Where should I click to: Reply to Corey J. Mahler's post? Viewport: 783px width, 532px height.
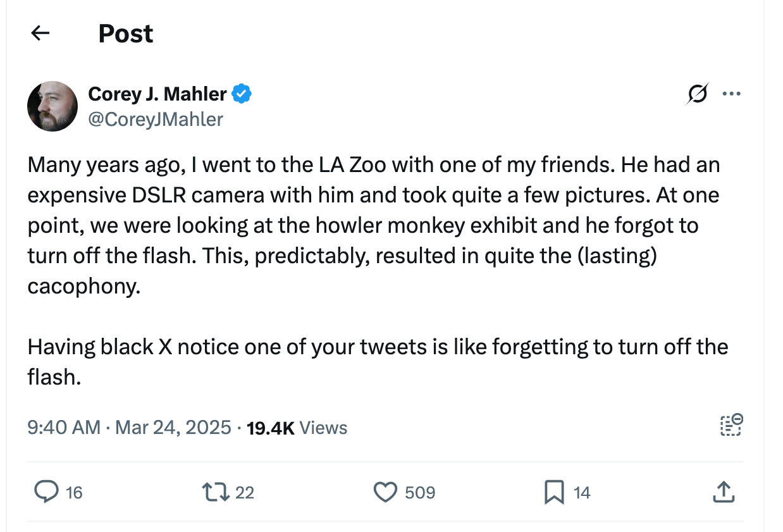(46, 492)
